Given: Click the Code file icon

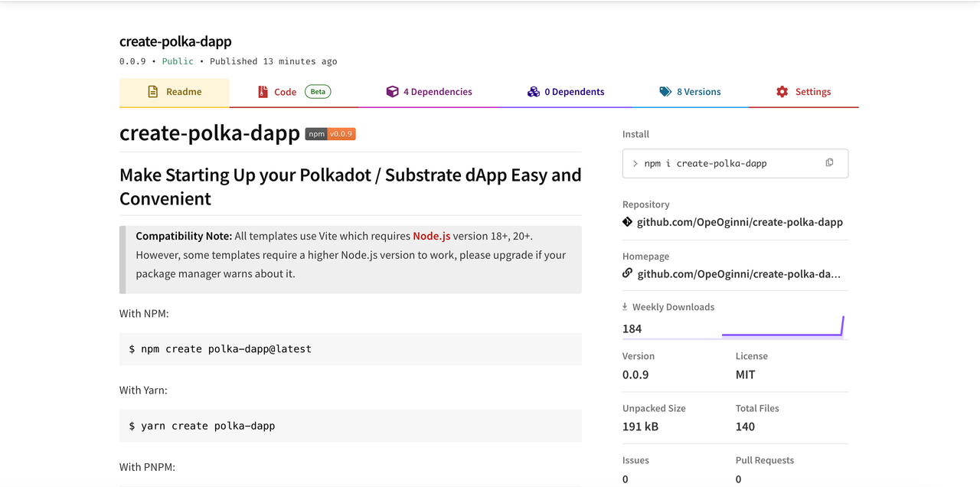Looking at the screenshot, I should (x=263, y=92).
